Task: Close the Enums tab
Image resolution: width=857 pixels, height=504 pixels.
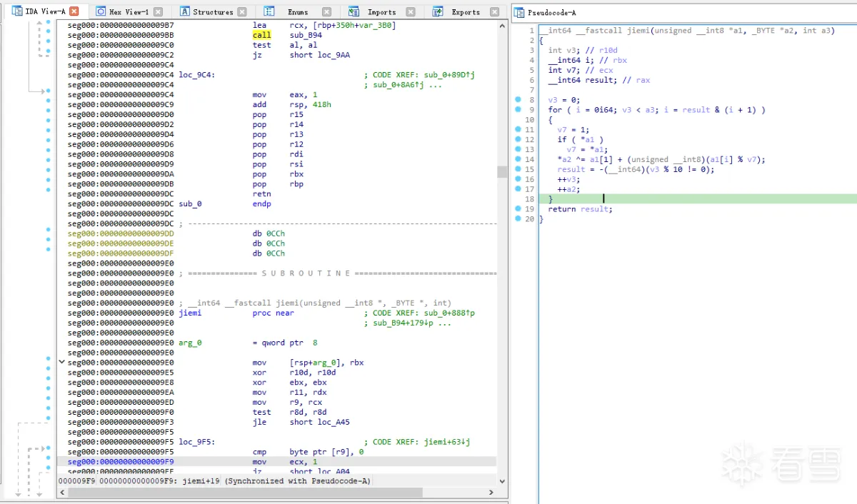Action: [x=326, y=11]
